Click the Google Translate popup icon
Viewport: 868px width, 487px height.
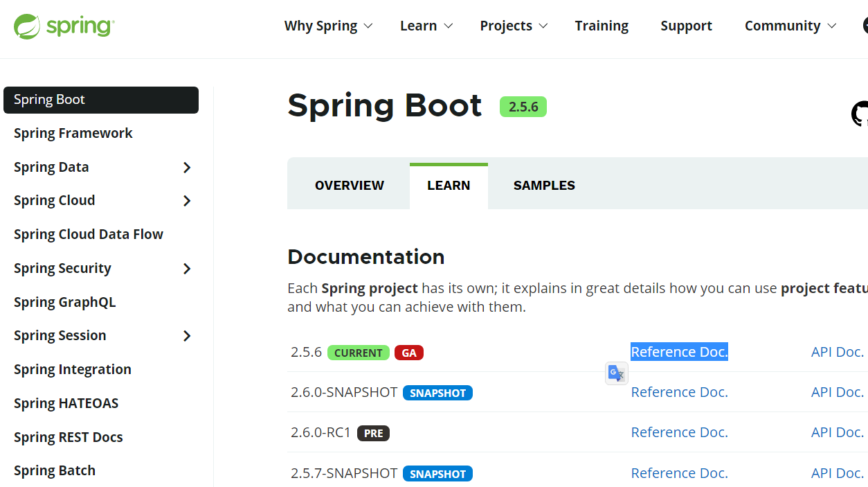(x=616, y=373)
